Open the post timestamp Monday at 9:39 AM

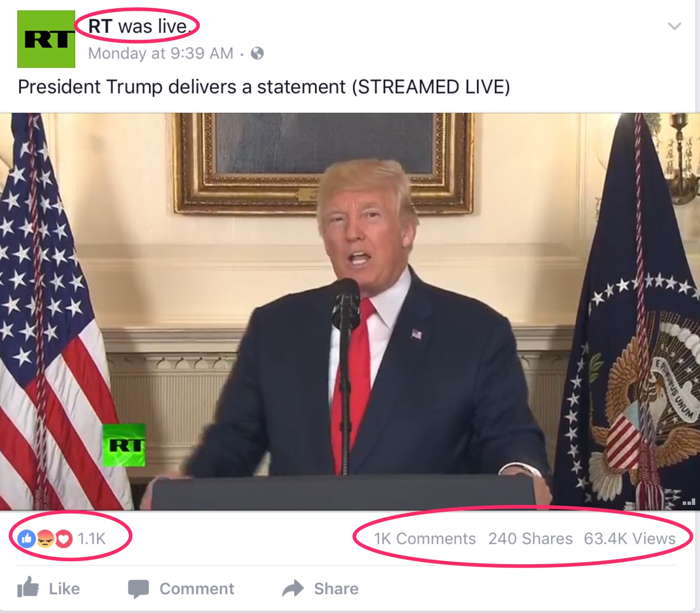click(x=160, y=53)
